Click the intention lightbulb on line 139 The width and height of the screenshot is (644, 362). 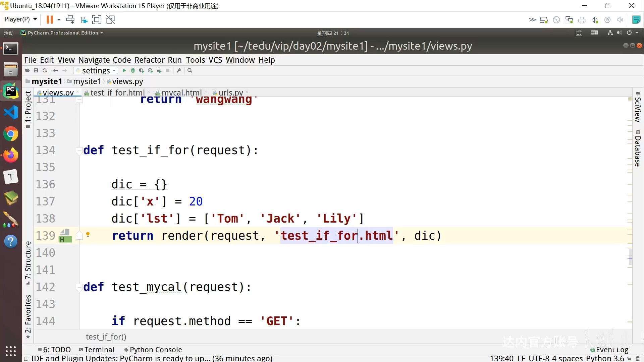coord(88,235)
